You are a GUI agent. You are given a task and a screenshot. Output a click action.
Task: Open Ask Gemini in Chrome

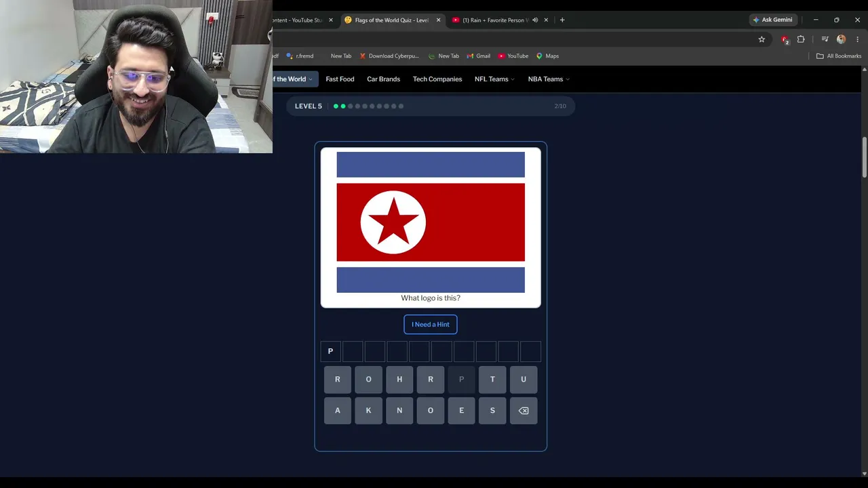pos(772,20)
